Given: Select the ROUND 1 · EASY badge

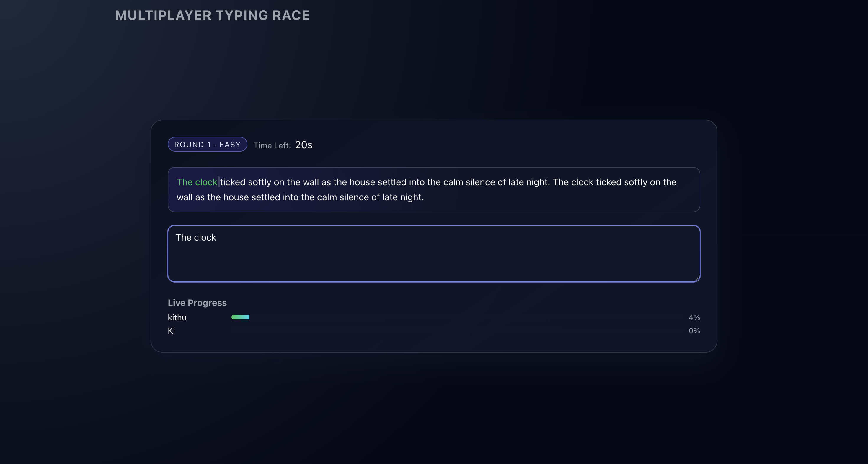Looking at the screenshot, I should click(x=207, y=144).
